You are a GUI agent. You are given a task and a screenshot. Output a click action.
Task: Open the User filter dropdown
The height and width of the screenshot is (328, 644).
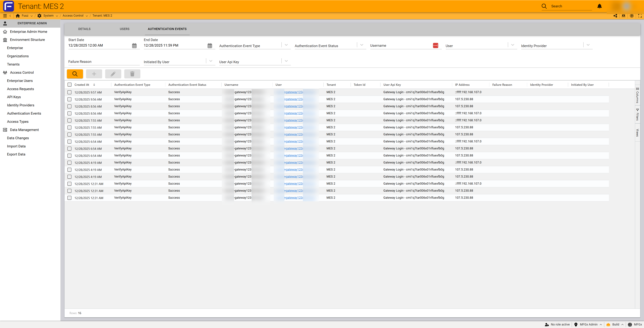(x=513, y=45)
